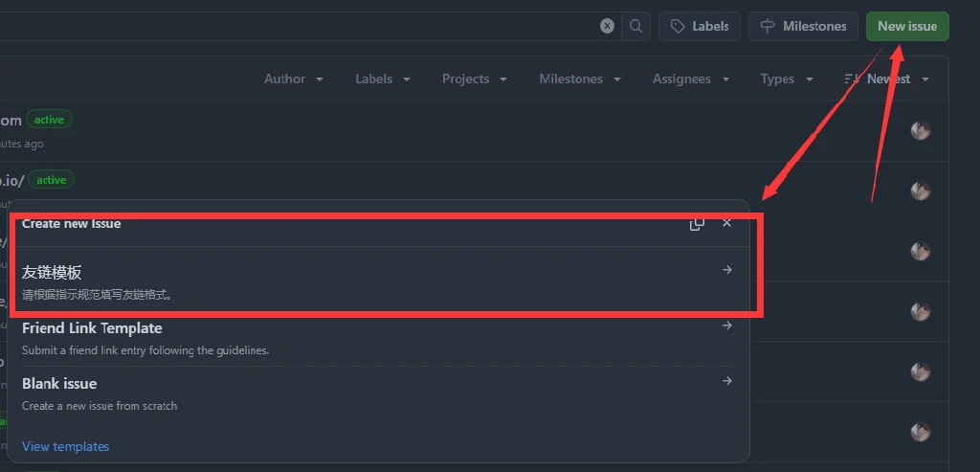The image size is (980, 472).
Task: Choose the Friend Link Template option
Action: click(x=92, y=328)
